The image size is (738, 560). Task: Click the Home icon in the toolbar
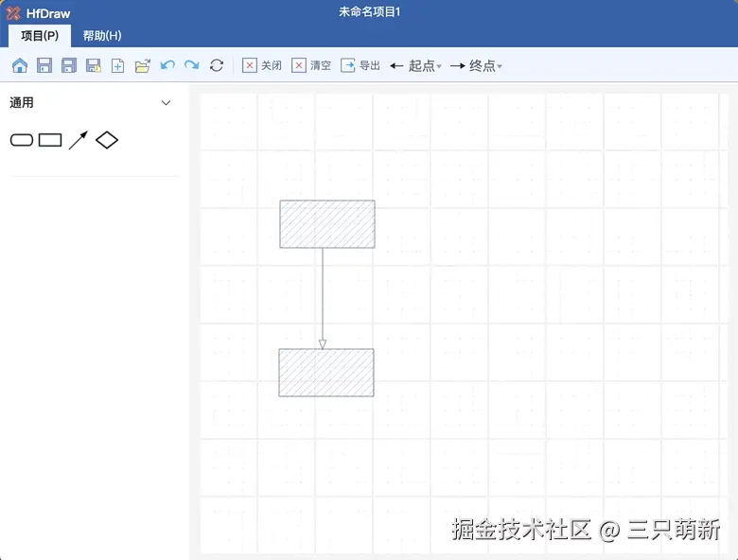[x=20, y=65]
